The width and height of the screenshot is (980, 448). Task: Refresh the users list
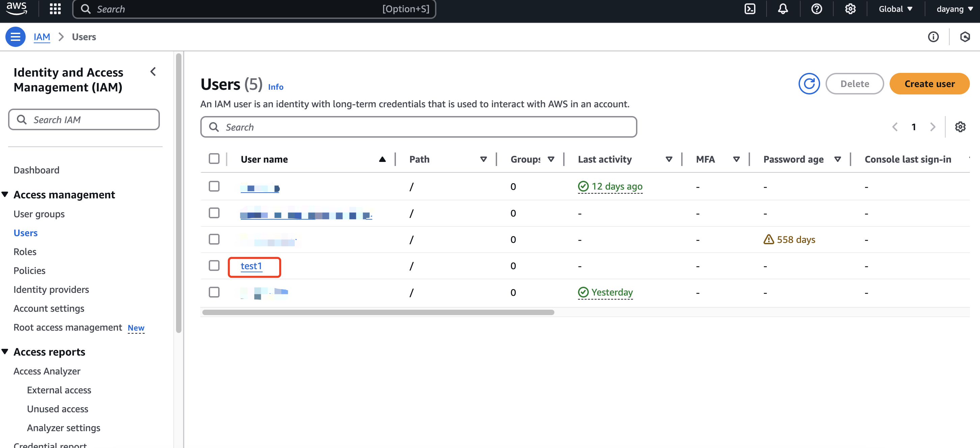point(809,84)
